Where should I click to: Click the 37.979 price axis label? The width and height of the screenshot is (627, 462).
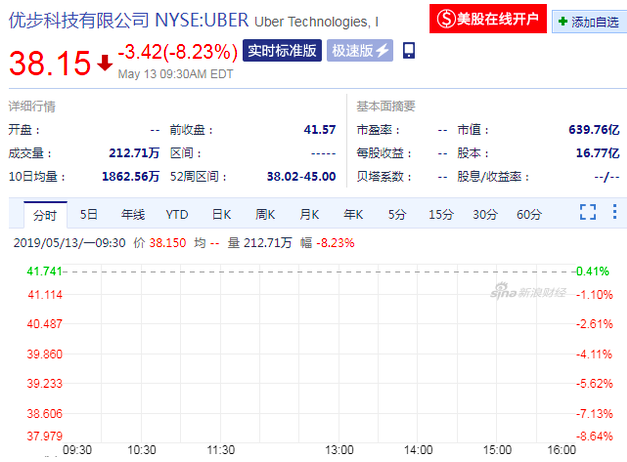(x=44, y=436)
